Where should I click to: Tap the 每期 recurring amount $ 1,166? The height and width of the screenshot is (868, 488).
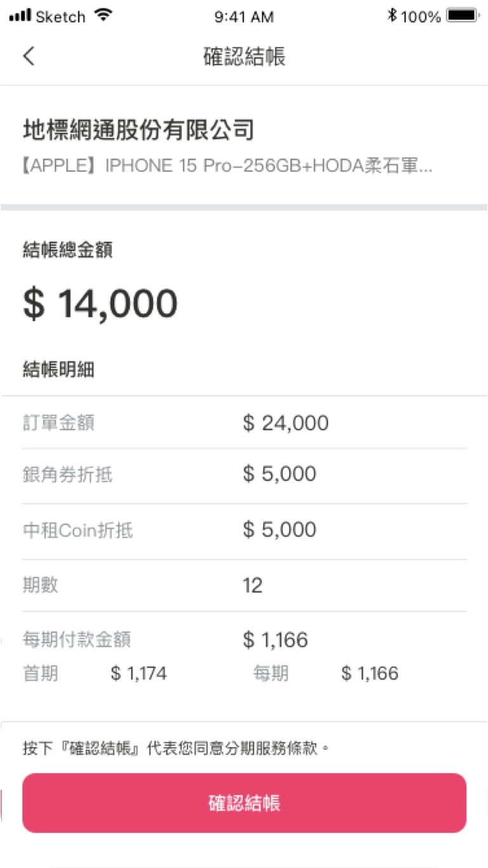pos(369,673)
